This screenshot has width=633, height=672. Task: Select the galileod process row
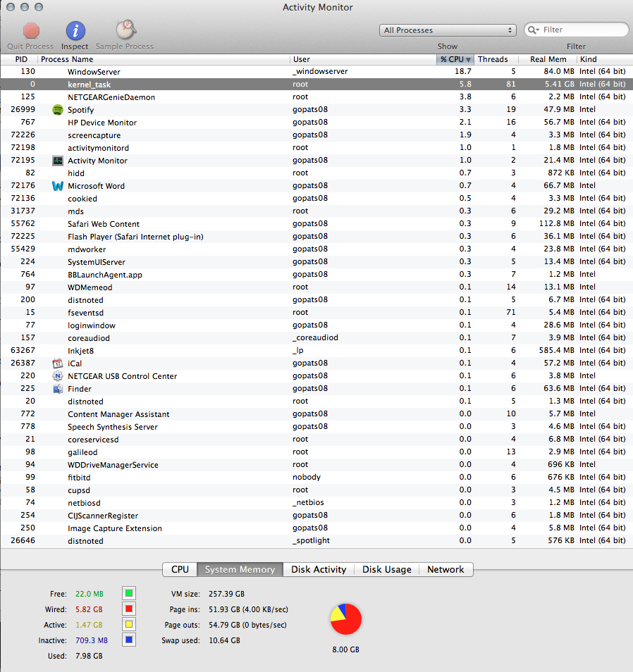(316, 452)
